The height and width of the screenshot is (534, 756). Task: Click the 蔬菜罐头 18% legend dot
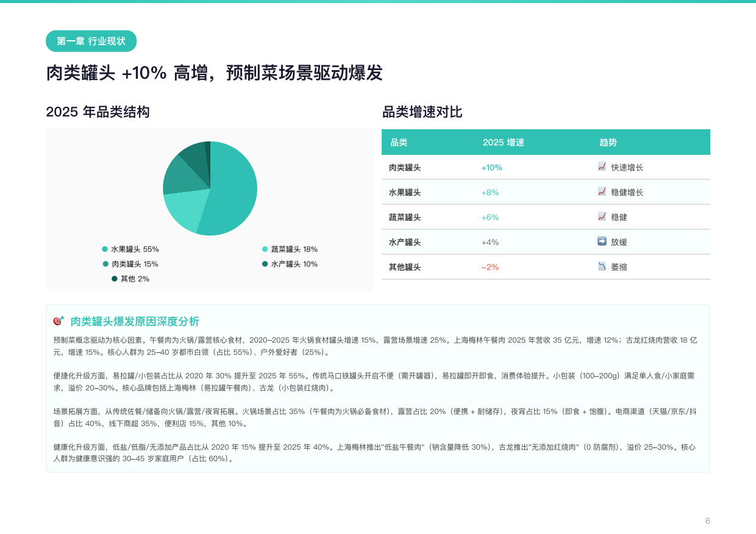(x=265, y=249)
